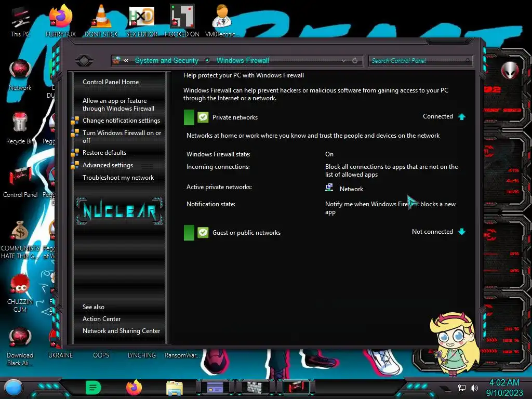Screen dimensions: 532x399
Task: Click the Active private networks label
Action: (x=219, y=187)
